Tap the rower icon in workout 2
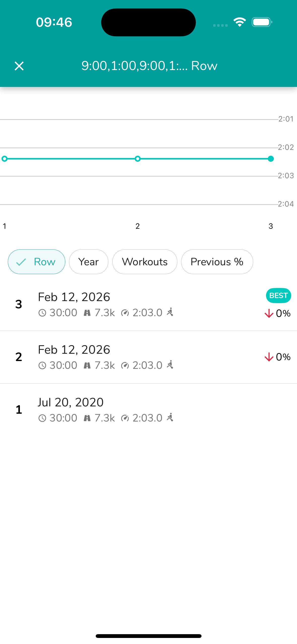This screenshot has width=297, height=644. coord(170,365)
